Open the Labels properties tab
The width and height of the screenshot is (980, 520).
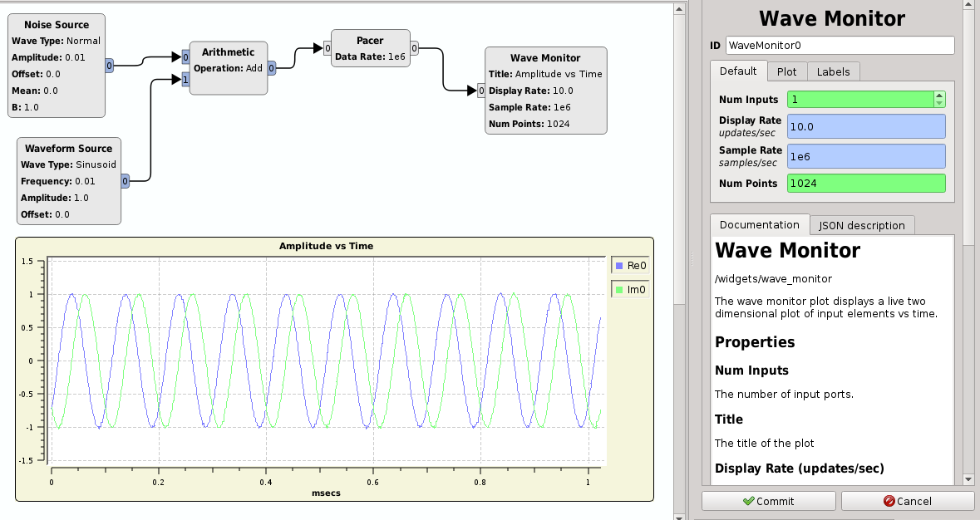(x=833, y=71)
